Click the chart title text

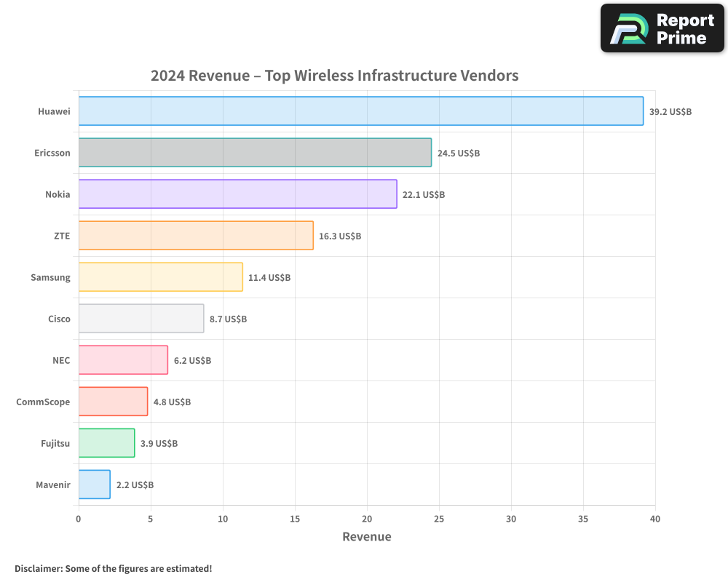(x=334, y=76)
